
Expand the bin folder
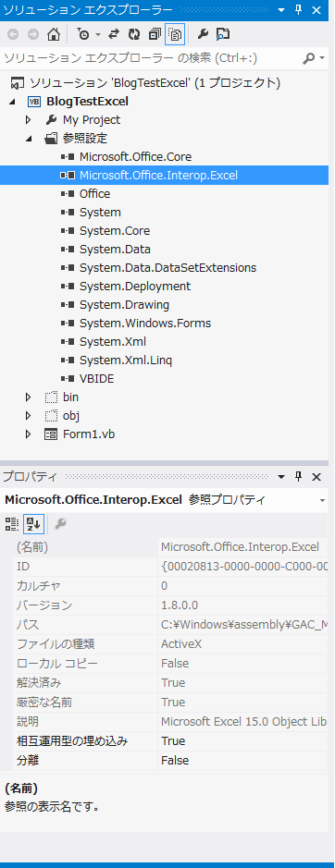(29, 397)
